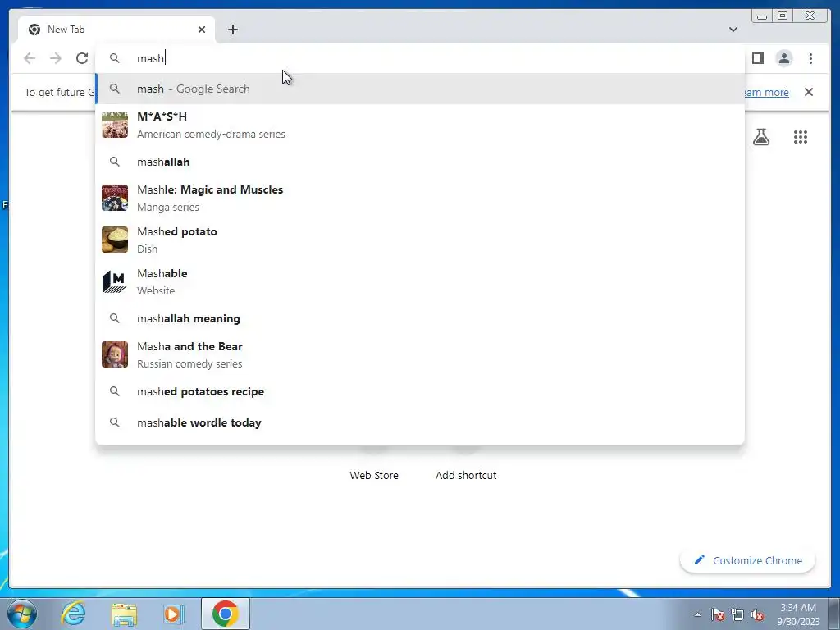Open the profile avatar menu
Screen dimensions: 840x630
pos(783,58)
